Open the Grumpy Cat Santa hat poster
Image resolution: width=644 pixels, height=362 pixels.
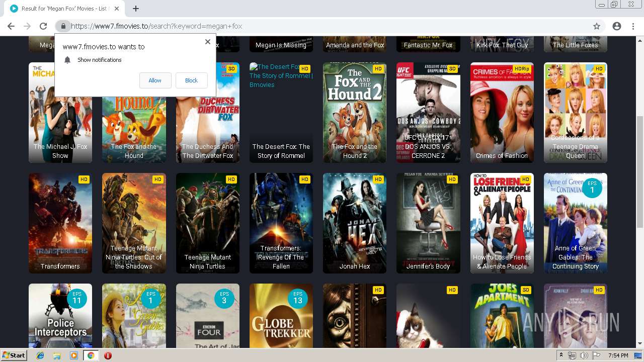pos(428,316)
